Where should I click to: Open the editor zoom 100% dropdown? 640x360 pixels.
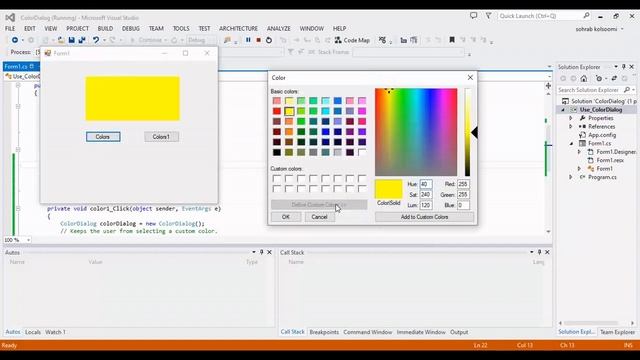[x=29, y=240]
